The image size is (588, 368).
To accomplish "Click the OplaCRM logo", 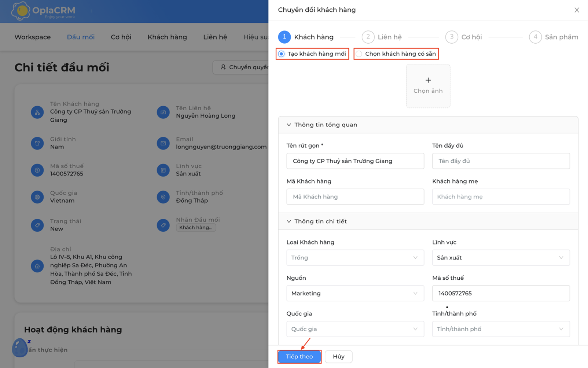I will [43, 11].
